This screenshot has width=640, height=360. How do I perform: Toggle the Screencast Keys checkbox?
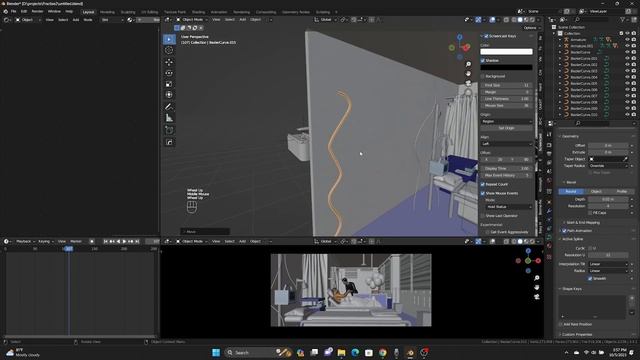click(x=486, y=36)
